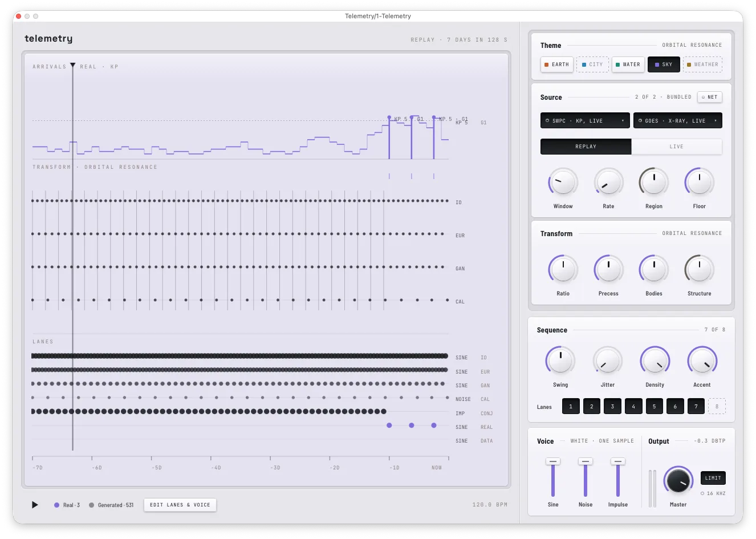
Task: Click the Region knob
Action: tap(654, 183)
